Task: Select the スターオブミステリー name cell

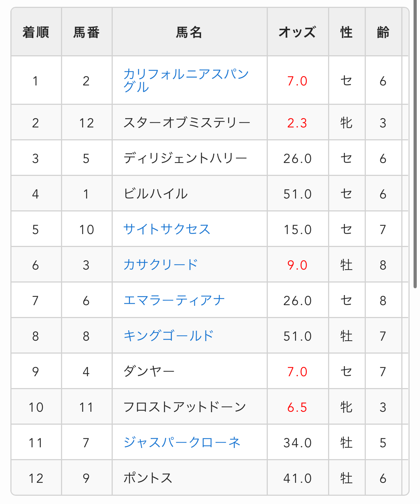Action: [187, 123]
